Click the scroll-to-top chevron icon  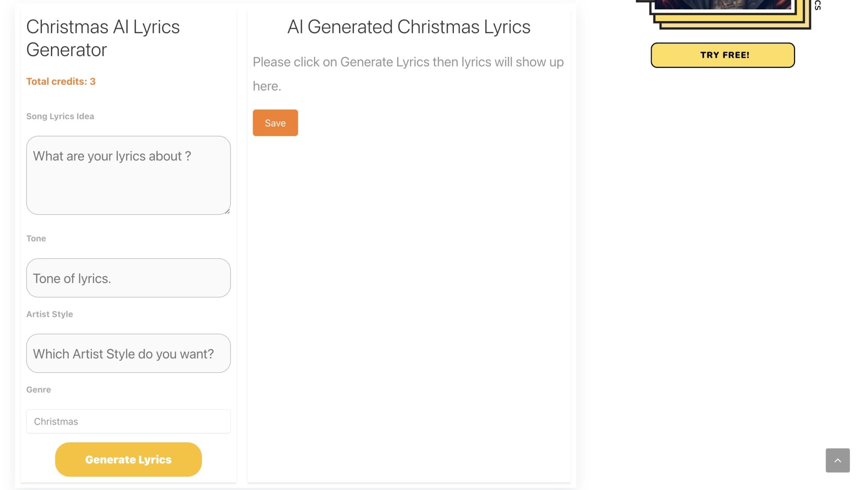pos(837,460)
